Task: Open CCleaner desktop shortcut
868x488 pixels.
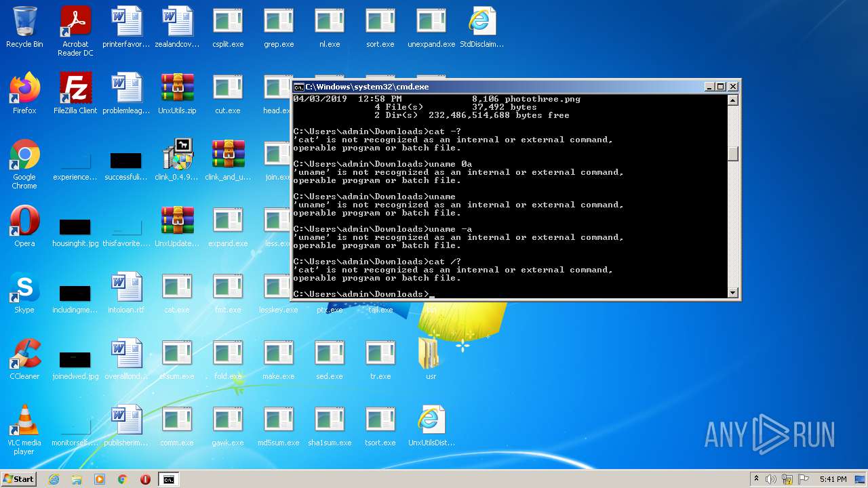Action: [x=24, y=359]
